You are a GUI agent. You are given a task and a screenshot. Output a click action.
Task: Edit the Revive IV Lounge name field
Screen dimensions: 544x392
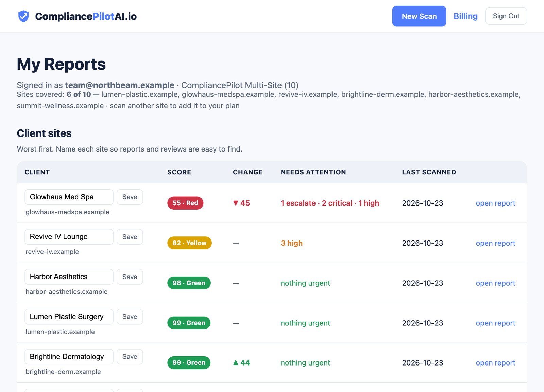(x=69, y=237)
